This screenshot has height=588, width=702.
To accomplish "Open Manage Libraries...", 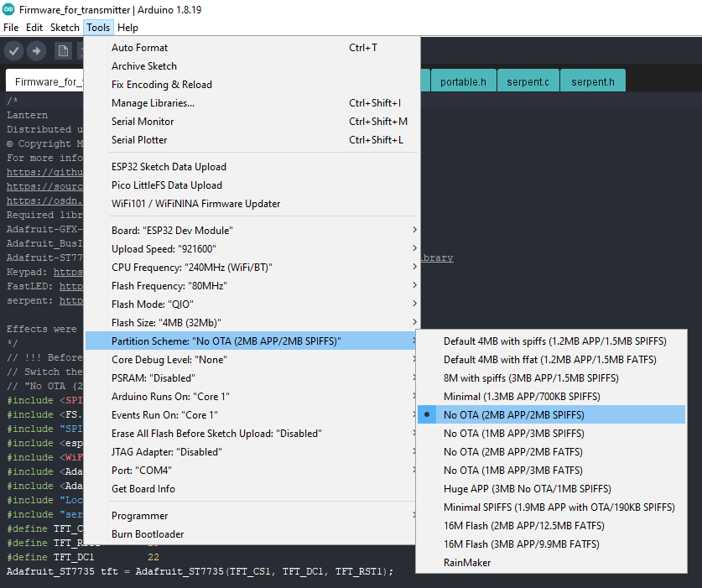I will (252, 103).
